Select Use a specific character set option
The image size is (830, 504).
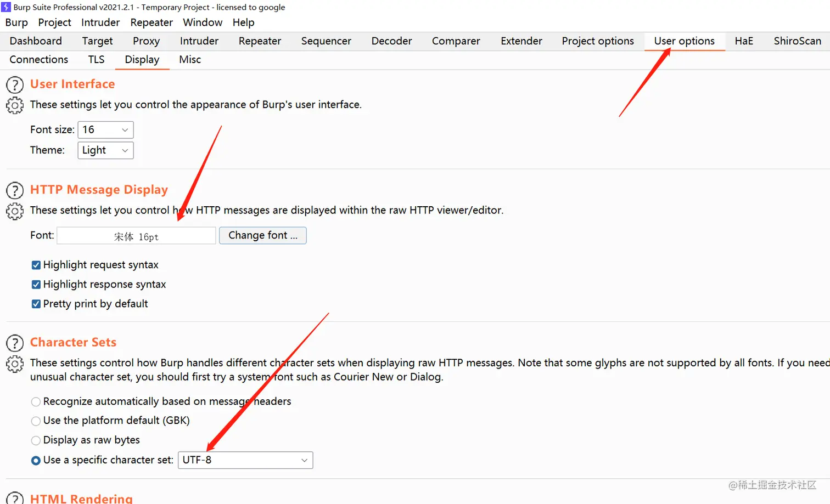pos(36,461)
